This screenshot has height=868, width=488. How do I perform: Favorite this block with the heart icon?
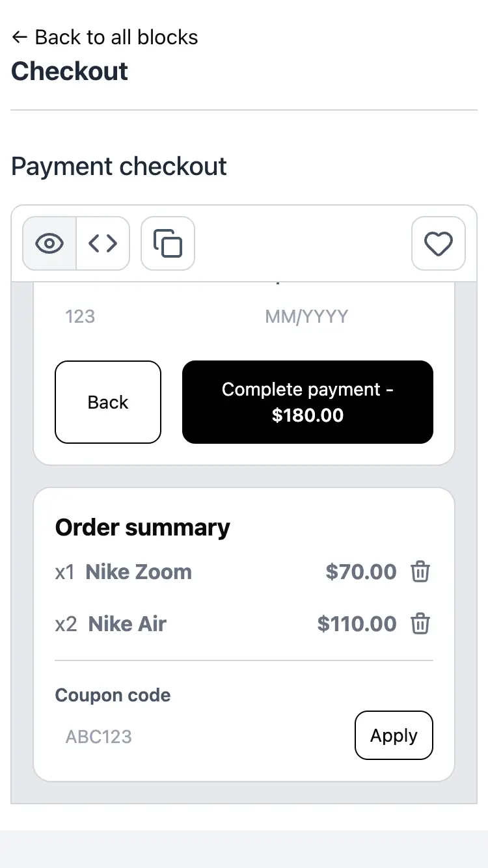pos(438,243)
